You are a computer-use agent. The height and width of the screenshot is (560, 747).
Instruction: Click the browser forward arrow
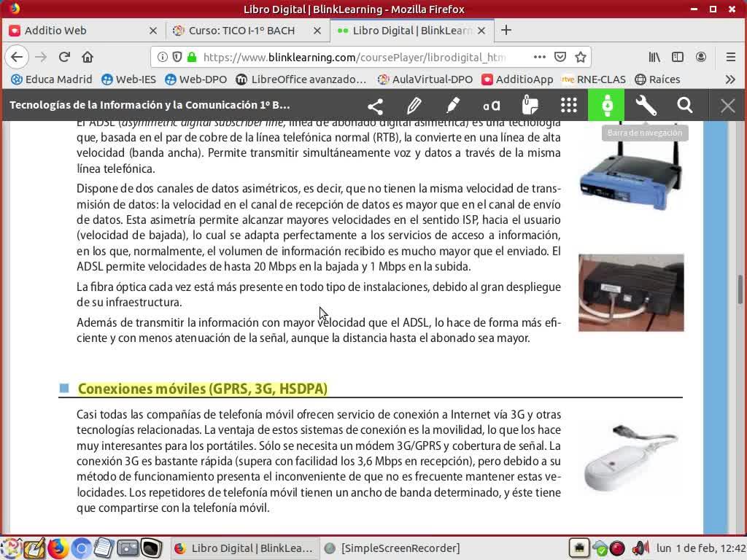pos(41,57)
